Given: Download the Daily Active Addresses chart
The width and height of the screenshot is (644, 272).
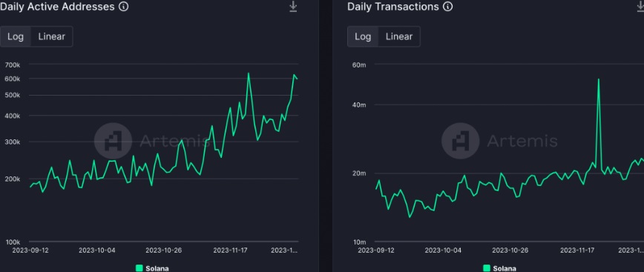Looking at the screenshot, I should (293, 7).
